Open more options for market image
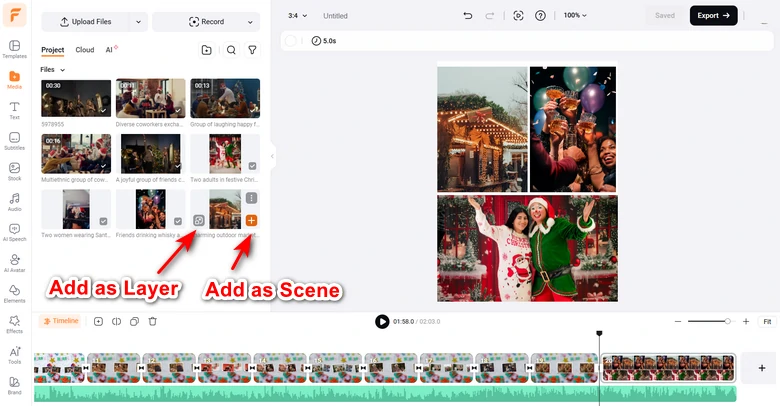780x406 pixels. 251,198
